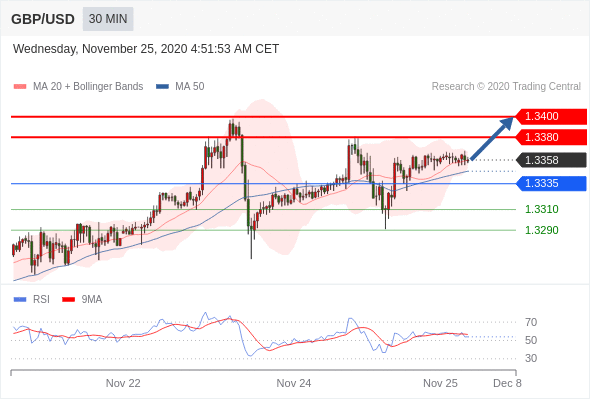Click the MA 20 + Bollinger Bands legend label

point(88,87)
